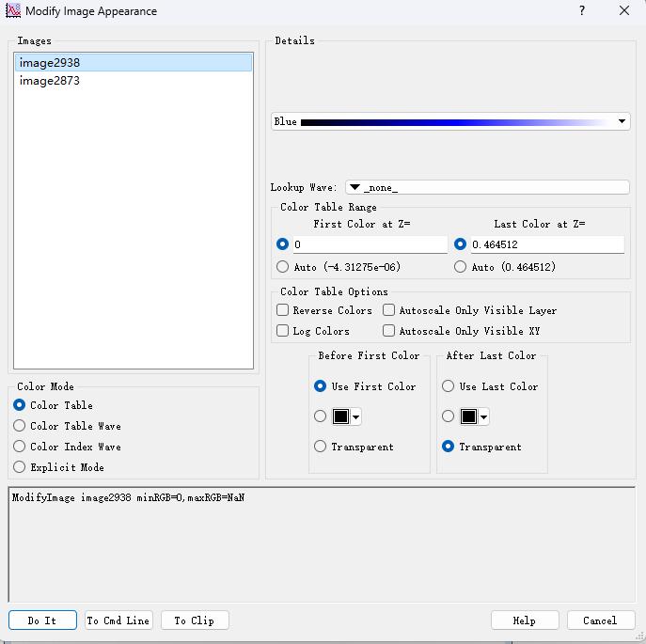Close the Modify Image Appearance dialog

[624, 10]
